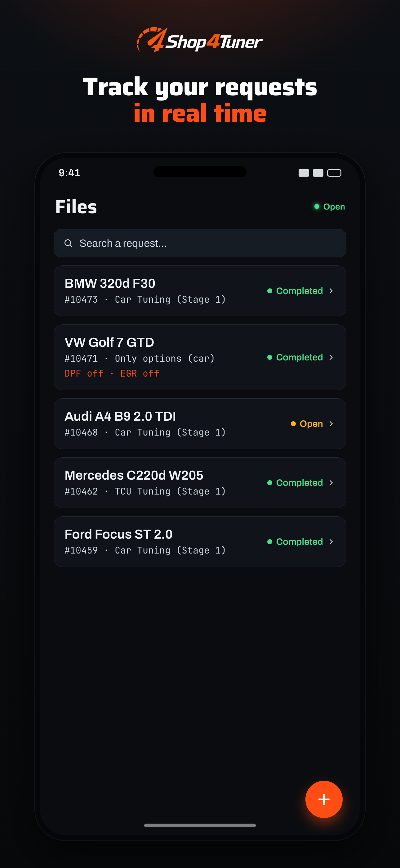The height and width of the screenshot is (868, 400).
Task: Select the Mercedes C220d W205 title
Action: click(134, 475)
